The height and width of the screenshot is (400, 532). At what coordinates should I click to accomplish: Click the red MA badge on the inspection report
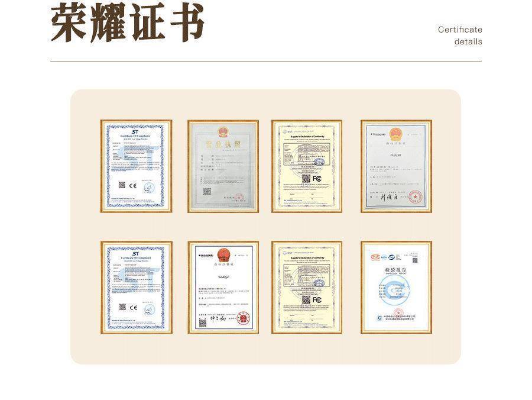point(375,257)
